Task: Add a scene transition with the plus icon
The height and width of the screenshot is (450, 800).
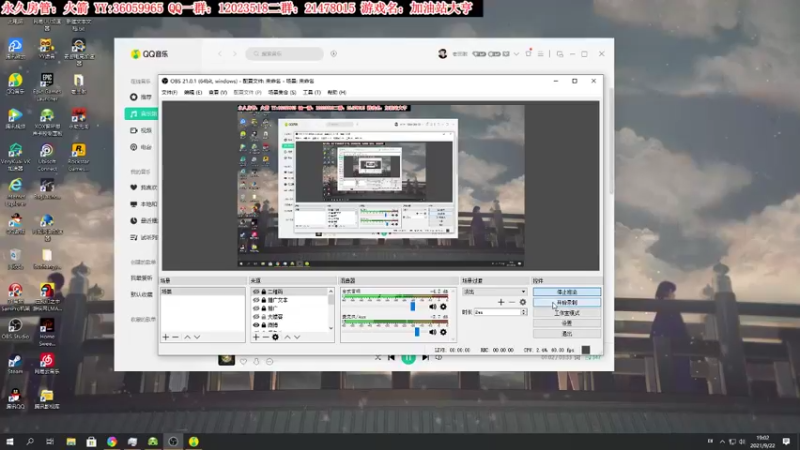Action: click(501, 302)
